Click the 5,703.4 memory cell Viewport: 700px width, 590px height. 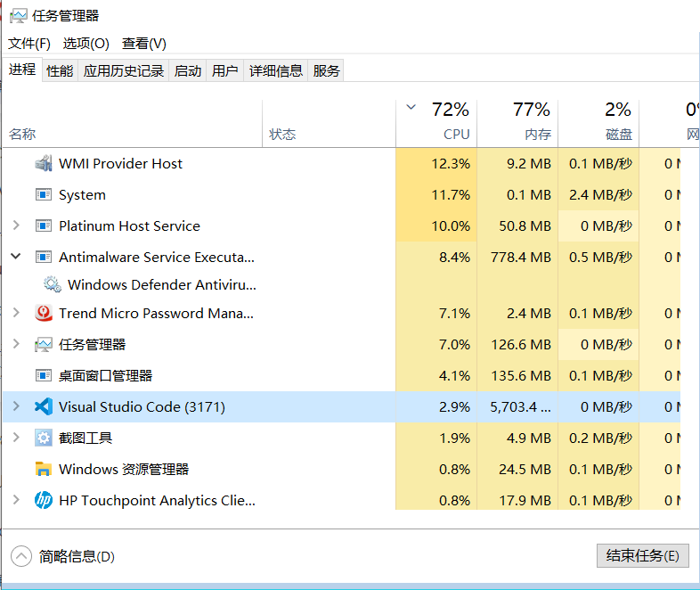517,406
